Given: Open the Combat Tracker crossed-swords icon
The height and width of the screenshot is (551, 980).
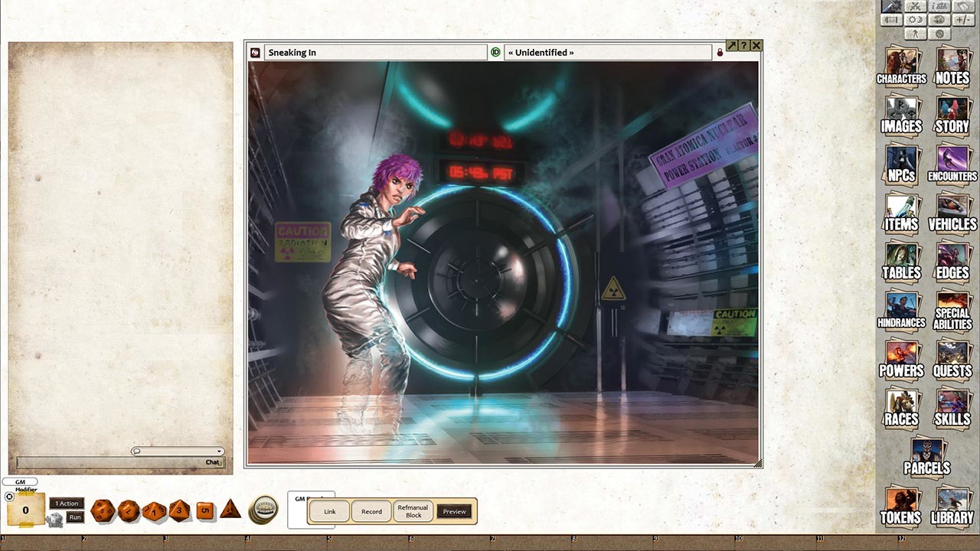Looking at the screenshot, I should point(916,6).
